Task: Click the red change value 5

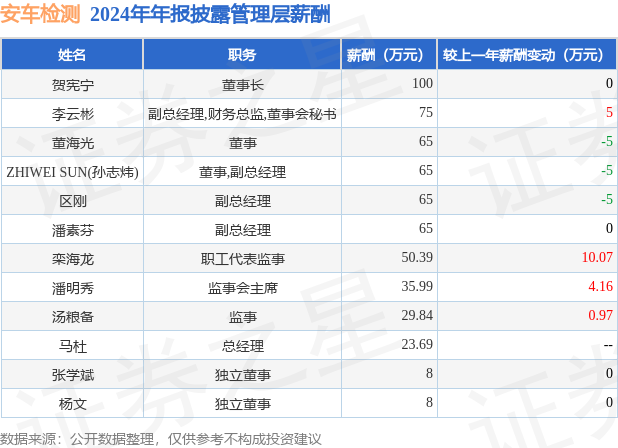Action: point(609,112)
